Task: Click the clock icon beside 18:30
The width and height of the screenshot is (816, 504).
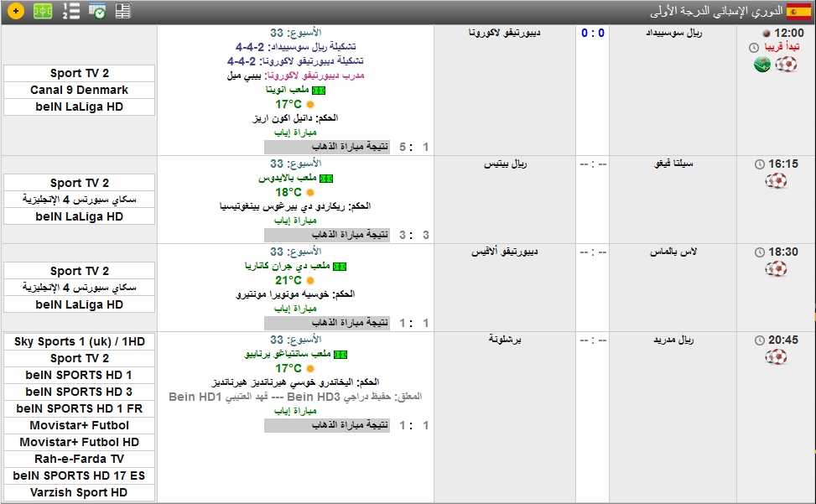Action: click(x=760, y=252)
